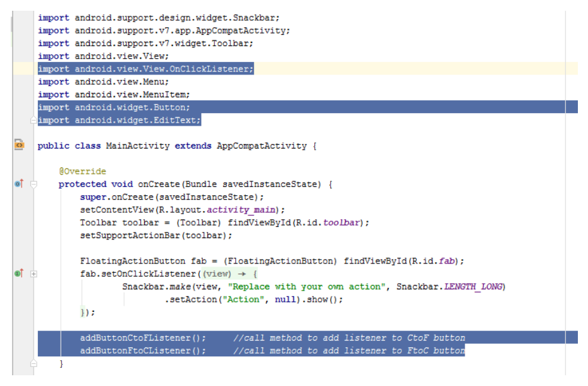Click the MainActivity class name in declaration
Viewport: 588px width, 386px height.
138,146
